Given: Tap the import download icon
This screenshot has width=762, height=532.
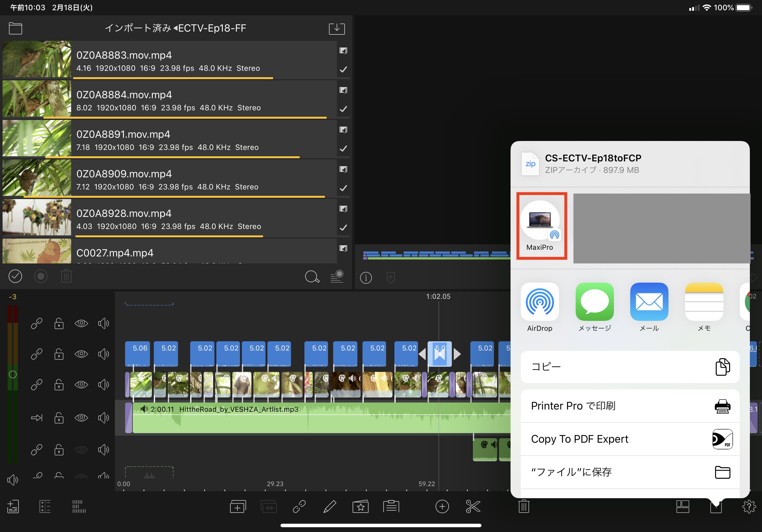Looking at the screenshot, I should point(337,28).
